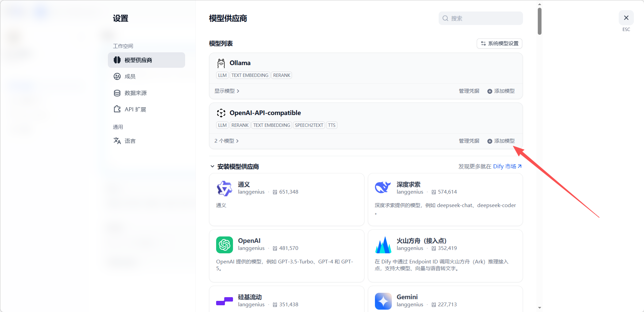The width and height of the screenshot is (644, 312).
Task: Click 添加模型 for Ollama
Action: [x=501, y=91]
